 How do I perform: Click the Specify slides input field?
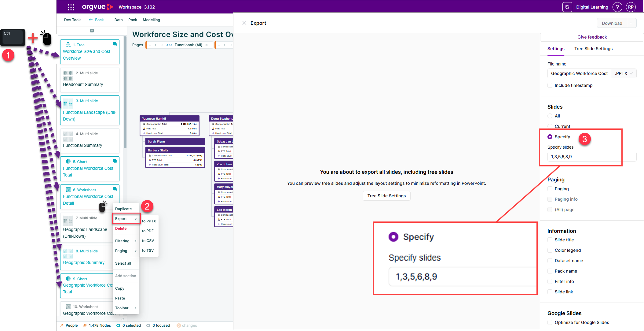tap(592, 157)
